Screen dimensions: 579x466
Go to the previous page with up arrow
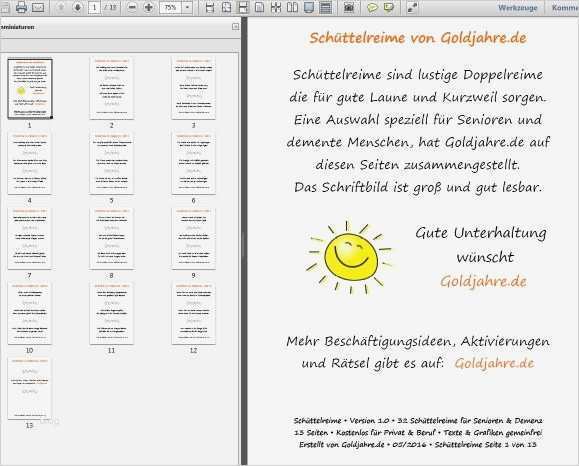point(61,7)
